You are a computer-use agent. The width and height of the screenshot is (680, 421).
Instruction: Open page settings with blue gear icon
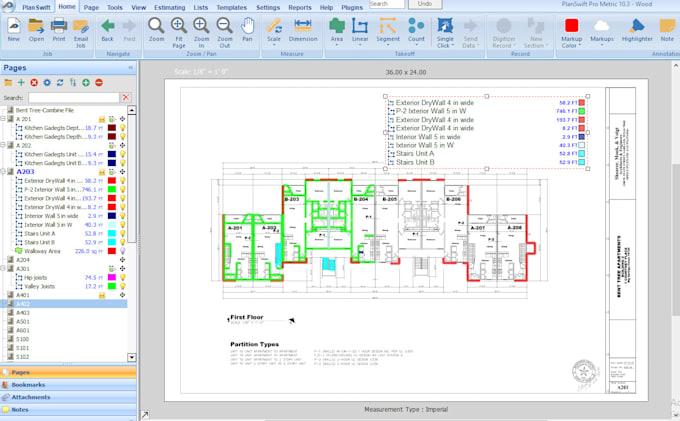[x=47, y=82]
